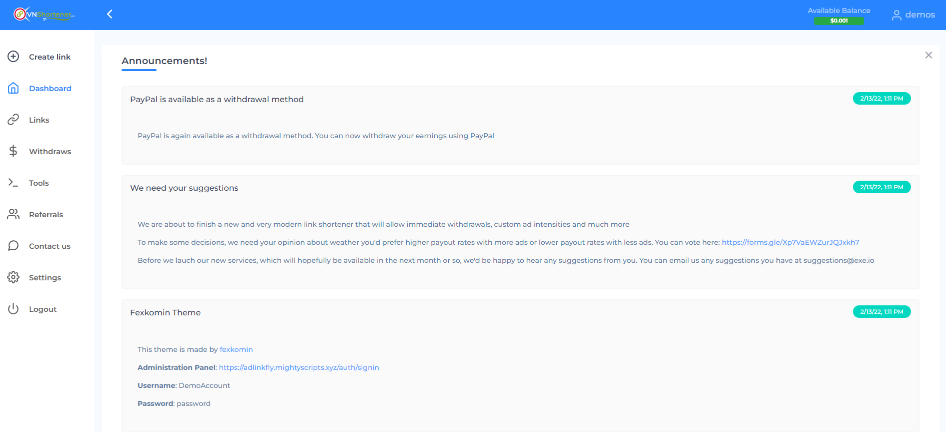This screenshot has width=946, height=432.
Task: Click the Links chain icon
Action: [x=13, y=120]
